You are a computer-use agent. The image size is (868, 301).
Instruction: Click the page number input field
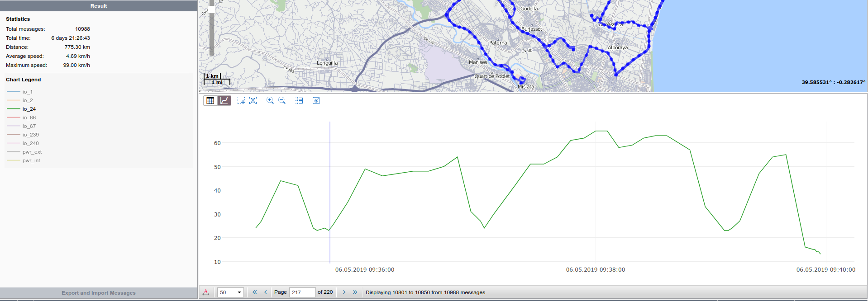coord(302,292)
